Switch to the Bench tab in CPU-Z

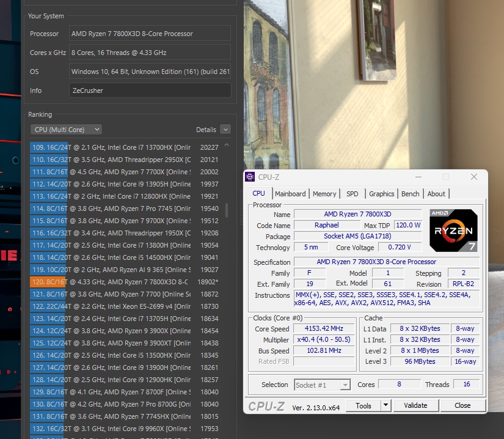click(x=411, y=194)
